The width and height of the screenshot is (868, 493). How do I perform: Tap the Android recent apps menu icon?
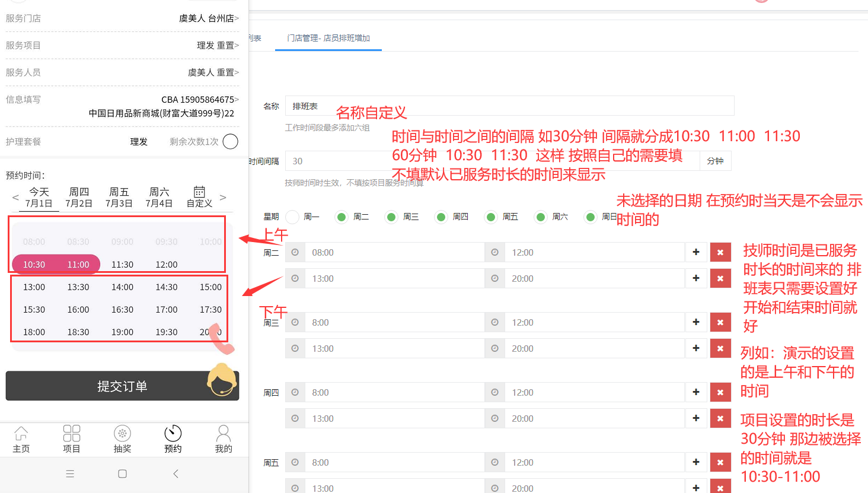pyautogui.click(x=70, y=474)
